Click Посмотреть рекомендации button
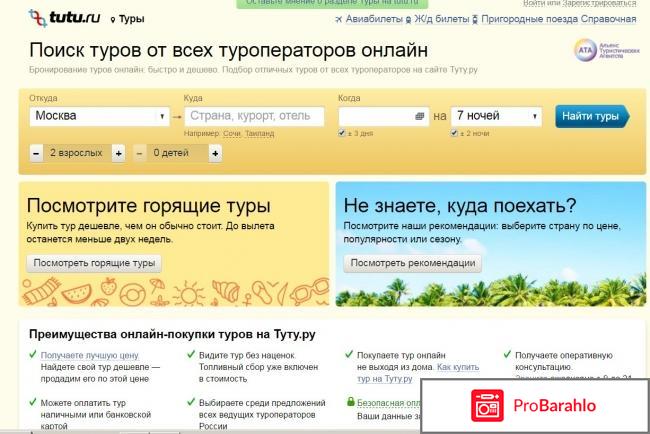Image resolution: width=650 pixels, height=434 pixels. click(412, 263)
